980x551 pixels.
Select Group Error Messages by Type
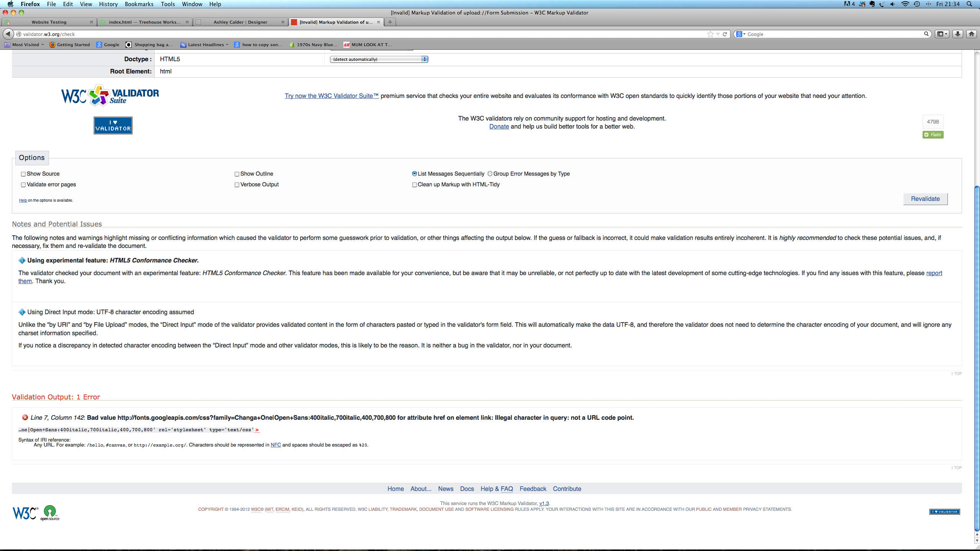tap(490, 174)
